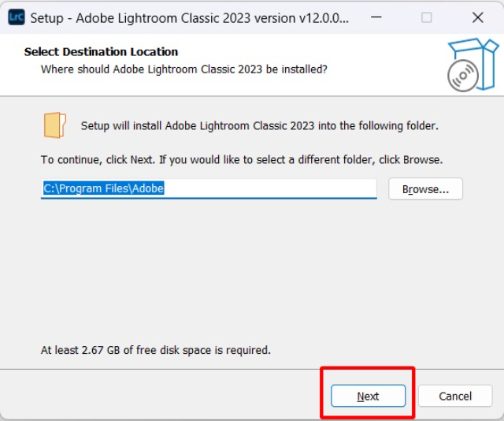Click the greyed-out maximize button
The width and height of the screenshot is (504, 421).
tap(426, 17)
